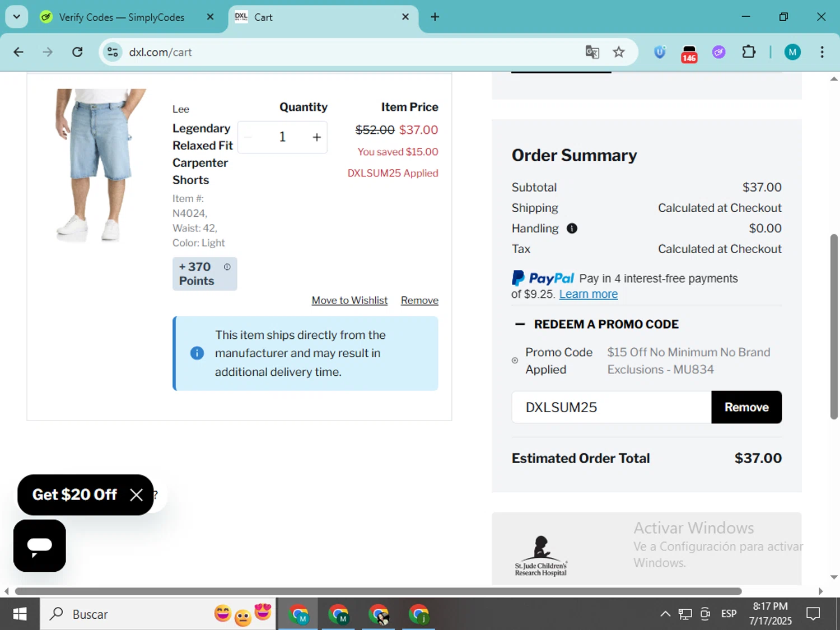This screenshot has width=840, height=630.
Task: Click the DXLSUM25 Applied text
Action: click(x=393, y=173)
